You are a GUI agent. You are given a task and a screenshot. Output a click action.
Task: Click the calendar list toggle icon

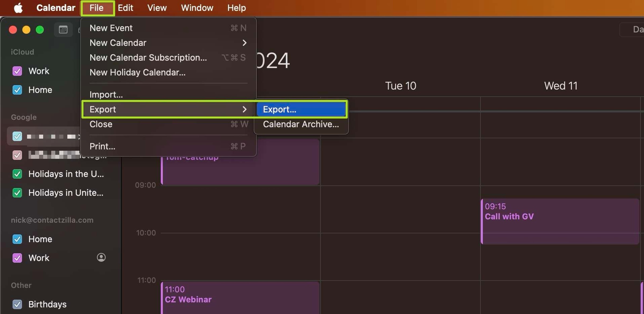point(63,30)
